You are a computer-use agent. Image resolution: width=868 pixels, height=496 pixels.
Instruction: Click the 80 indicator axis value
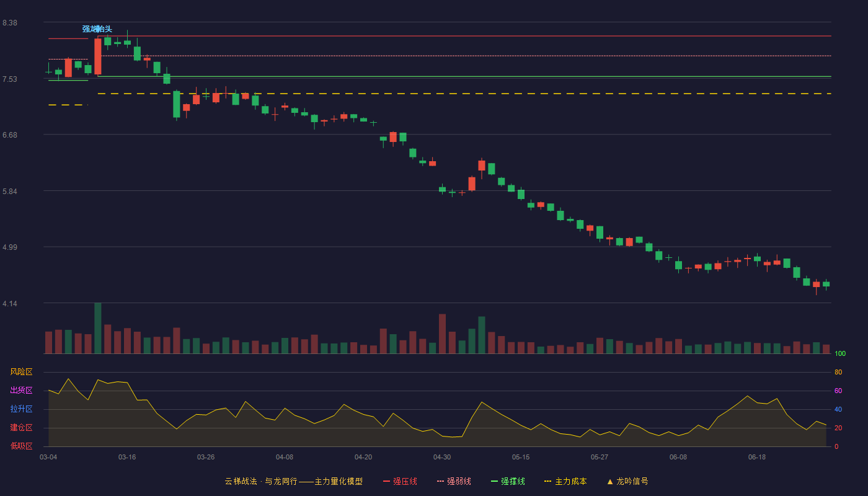pyautogui.click(x=838, y=372)
